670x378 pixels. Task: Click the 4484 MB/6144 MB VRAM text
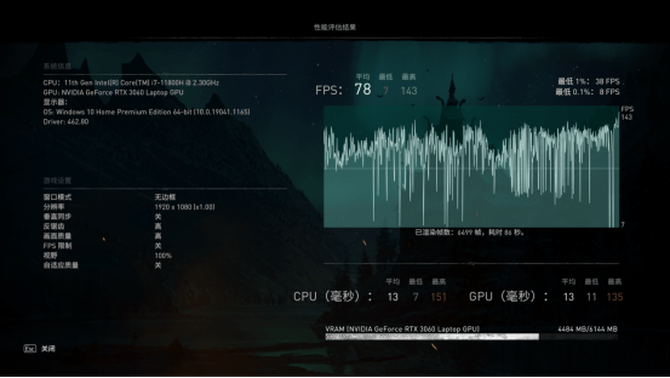click(588, 329)
